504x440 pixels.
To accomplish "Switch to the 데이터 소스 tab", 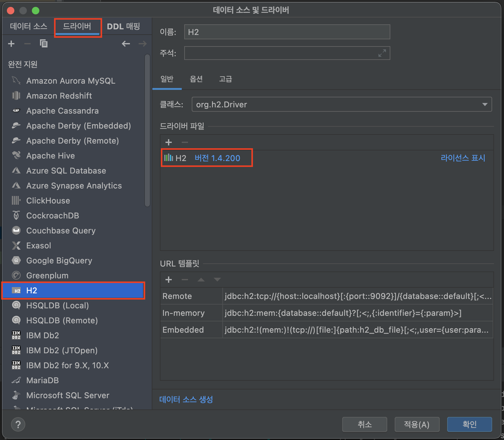I will click(28, 27).
